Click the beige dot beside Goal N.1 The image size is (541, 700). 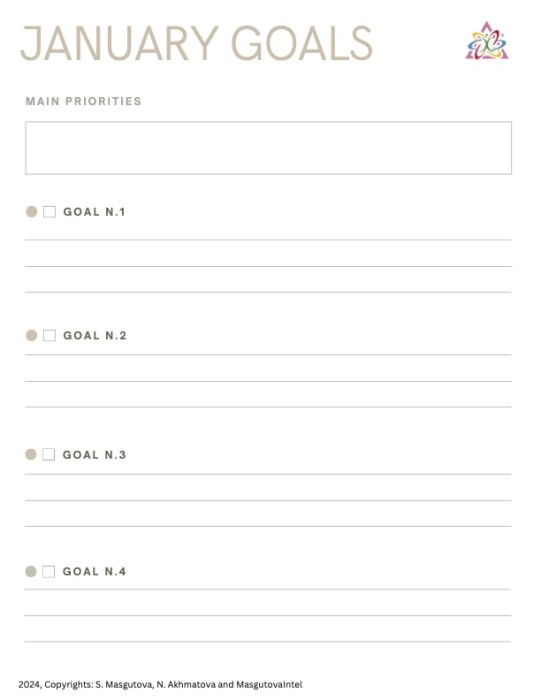click(x=31, y=212)
